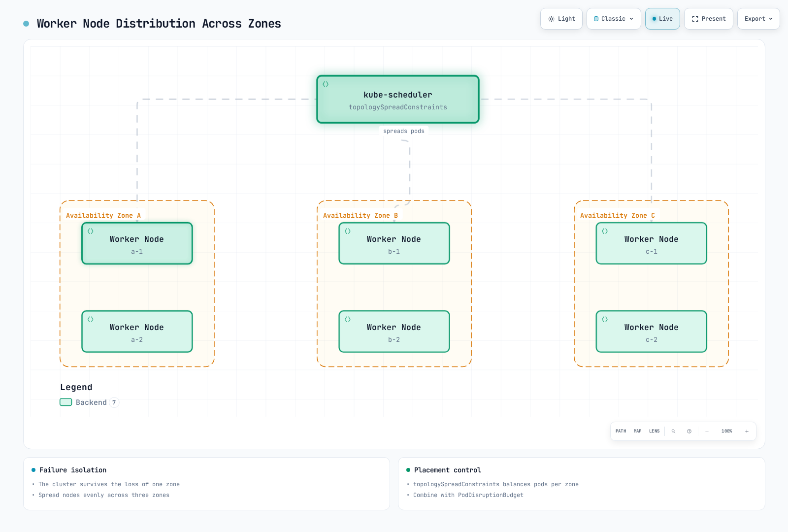Click the code icon on Worker Node b-1
788x532 pixels.
348,231
